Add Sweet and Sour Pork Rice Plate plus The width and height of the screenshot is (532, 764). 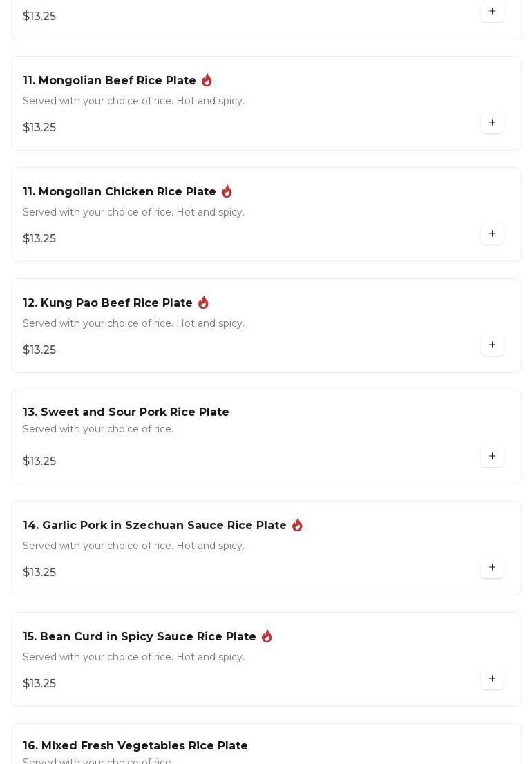492,456
